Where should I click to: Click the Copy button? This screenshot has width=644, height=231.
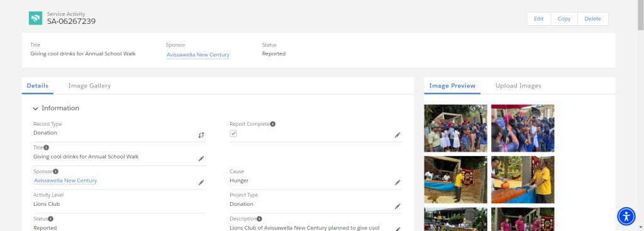click(564, 19)
